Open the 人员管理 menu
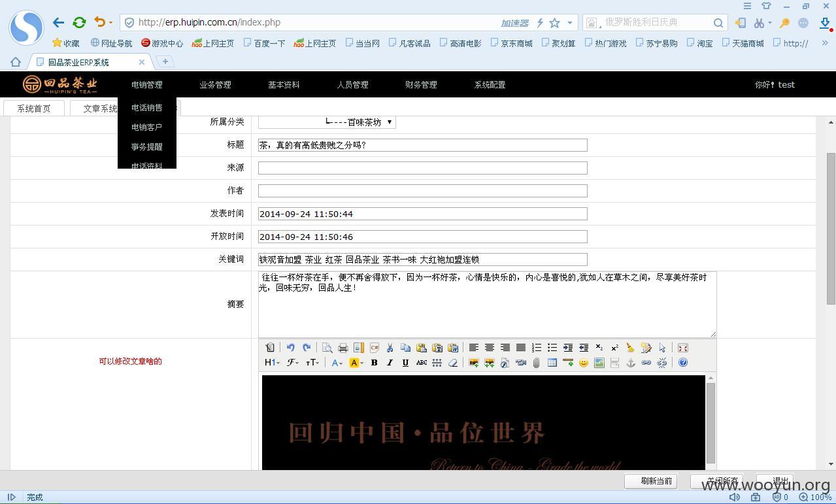Image resolution: width=836 pixels, height=504 pixels. 352,84
